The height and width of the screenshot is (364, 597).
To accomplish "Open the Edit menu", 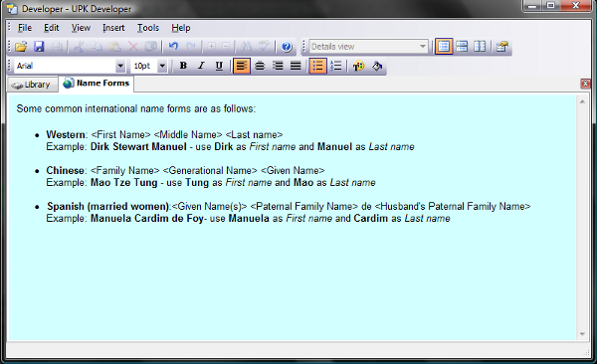I will [52, 28].
